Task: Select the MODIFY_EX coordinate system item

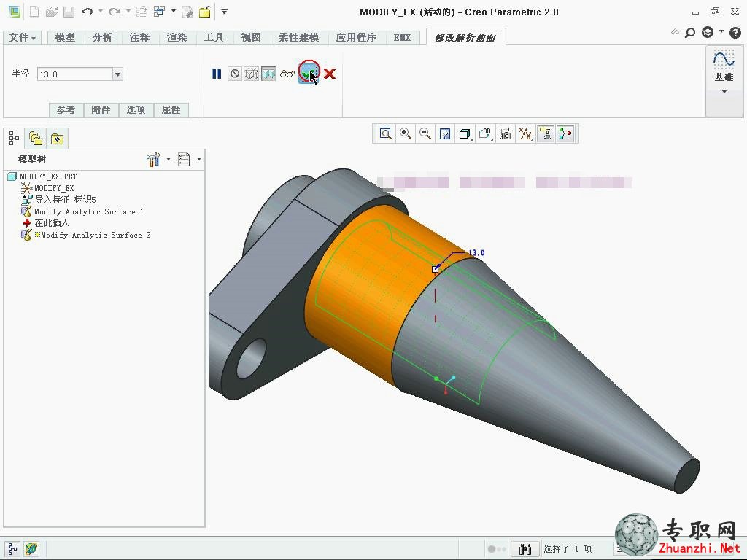Action: pyautogui.click(x=54, y=188)
